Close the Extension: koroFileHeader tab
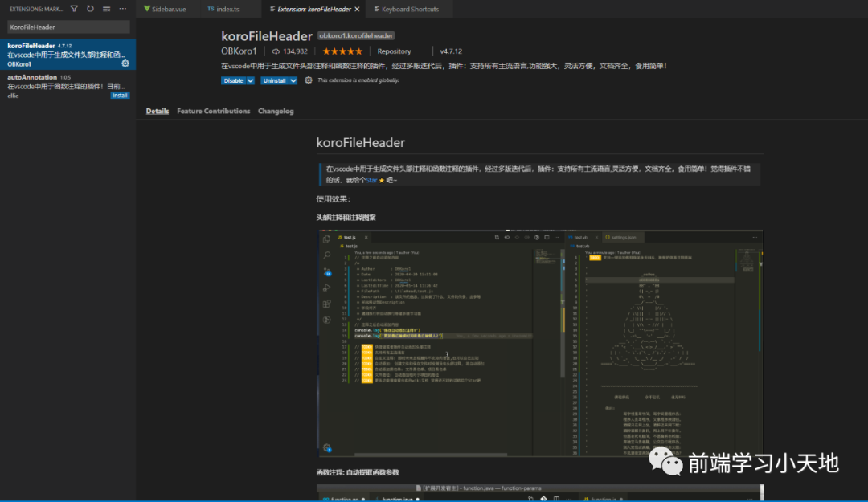868x502 pixels. tap(357, 9)
